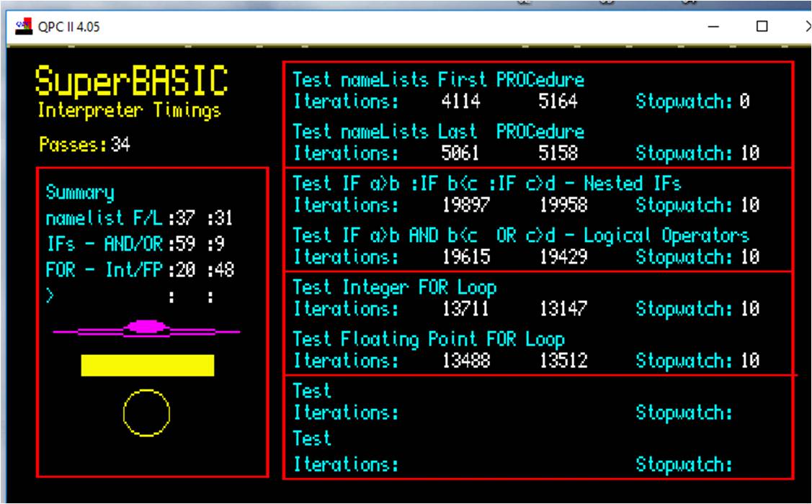812x504 pixels.
Task: Select the Nested IFs test heading
Action: pos(487,183)
